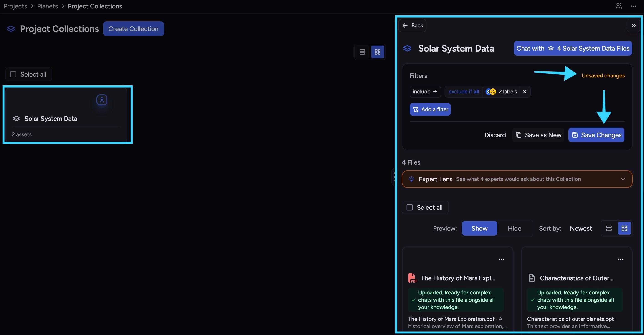Click the '2 assets' text
This screenshot has height=335, width=644.
tap(22, 134)
